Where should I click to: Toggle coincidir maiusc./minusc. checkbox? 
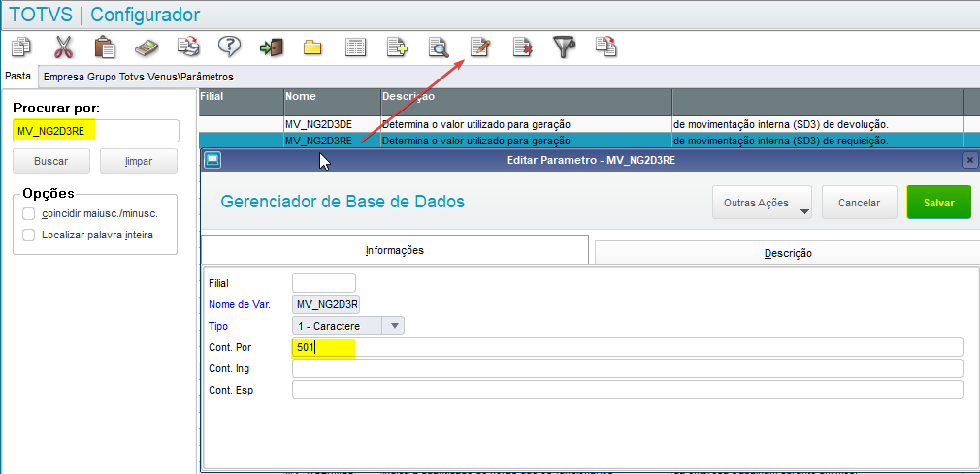point(28,214)
